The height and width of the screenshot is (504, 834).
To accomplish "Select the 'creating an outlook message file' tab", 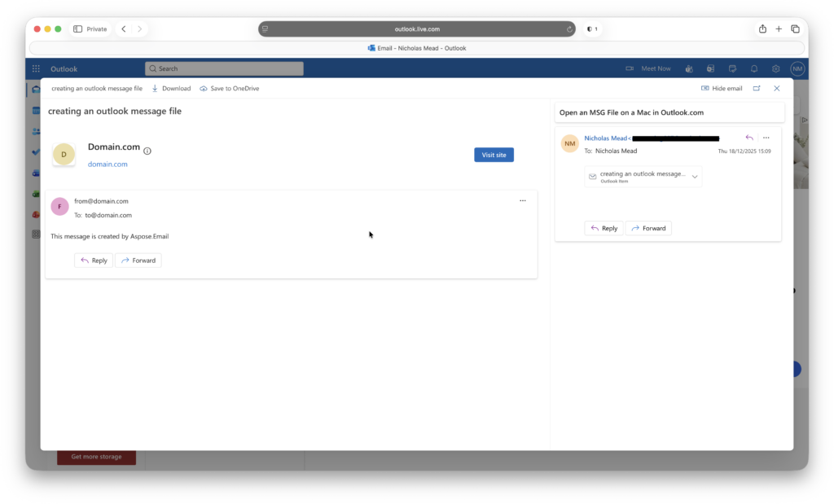I will (x=96, y=88).
